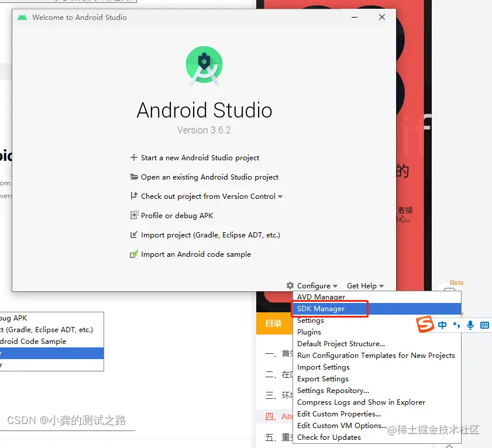The height and width of the screenshot is (448, 492).
Task: Click the version control checkout icon
Action: pyautogui.click(x=134, y=196)
